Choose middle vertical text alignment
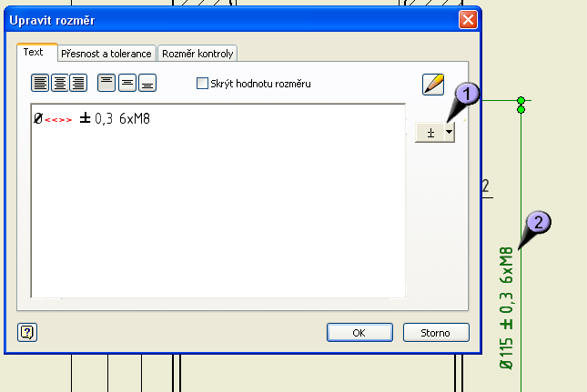The width and height of the screenshot is (587, 392). pos(127,83)
